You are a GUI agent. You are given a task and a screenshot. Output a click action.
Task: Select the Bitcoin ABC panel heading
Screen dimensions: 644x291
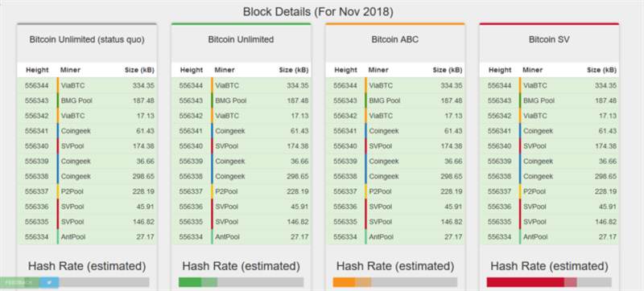pyautogui.click(x=394, y=39)
